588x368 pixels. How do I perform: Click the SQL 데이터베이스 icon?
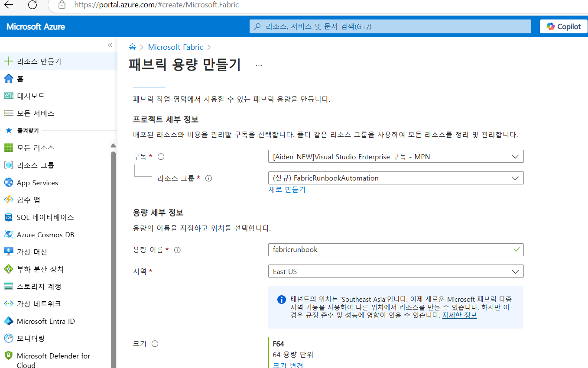(x=8, y=217)
